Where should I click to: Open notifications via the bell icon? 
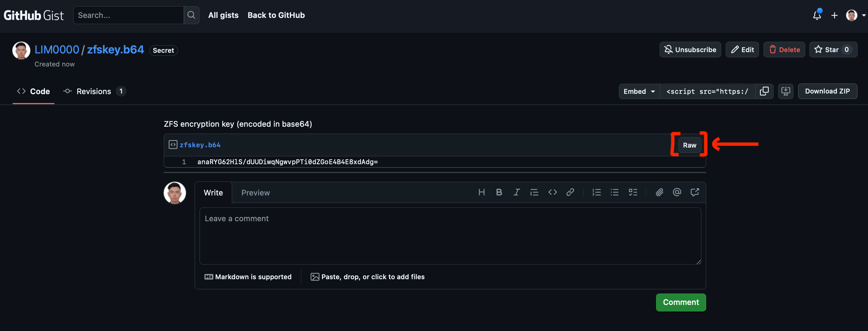tap(817, 15)
